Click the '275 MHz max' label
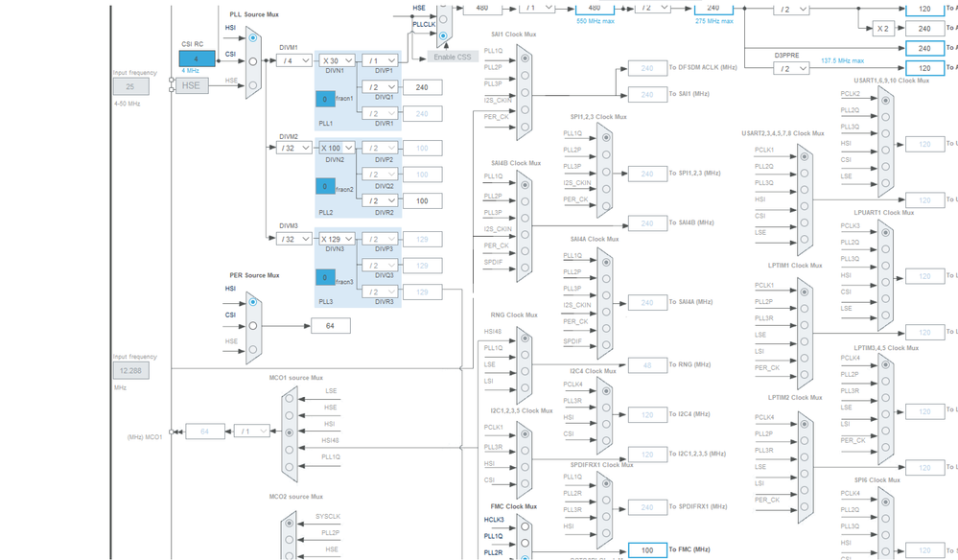The width and height of the screenshot is (958, 560). (714, 21)
